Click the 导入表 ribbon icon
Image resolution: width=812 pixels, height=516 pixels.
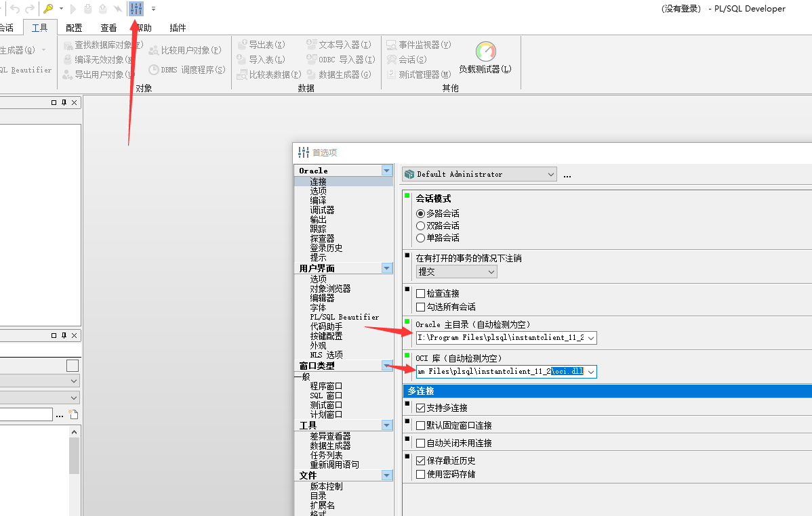241,59
